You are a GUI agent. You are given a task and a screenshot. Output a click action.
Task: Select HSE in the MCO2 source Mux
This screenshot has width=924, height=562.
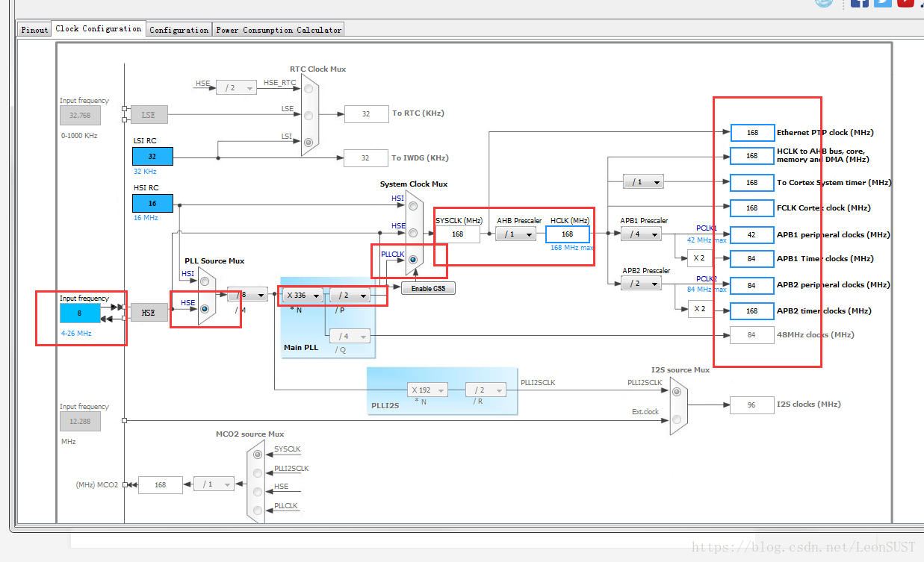point(258,492)
